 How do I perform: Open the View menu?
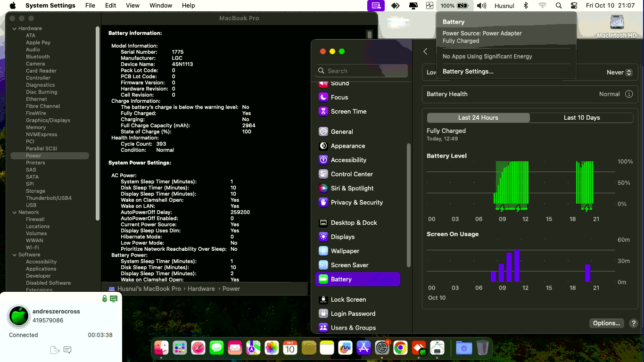pos(132,6)
